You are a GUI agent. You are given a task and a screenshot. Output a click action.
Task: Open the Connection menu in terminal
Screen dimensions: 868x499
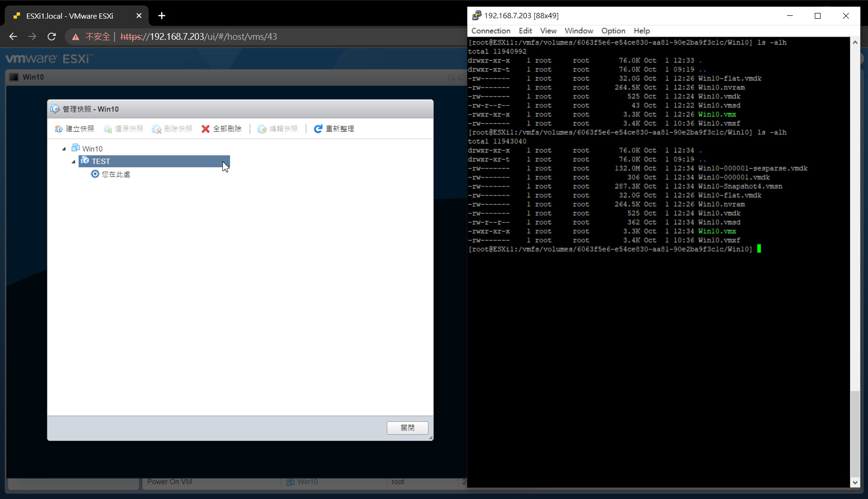(491, 31)
